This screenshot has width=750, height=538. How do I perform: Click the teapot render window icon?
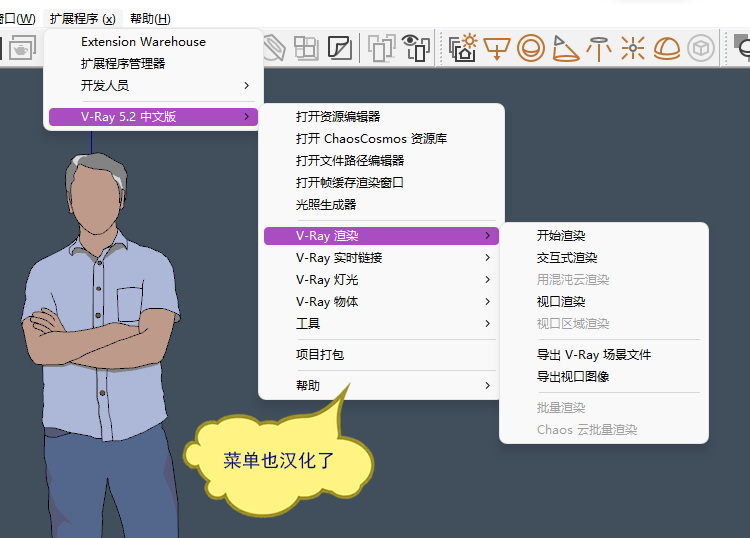[22, 48]
